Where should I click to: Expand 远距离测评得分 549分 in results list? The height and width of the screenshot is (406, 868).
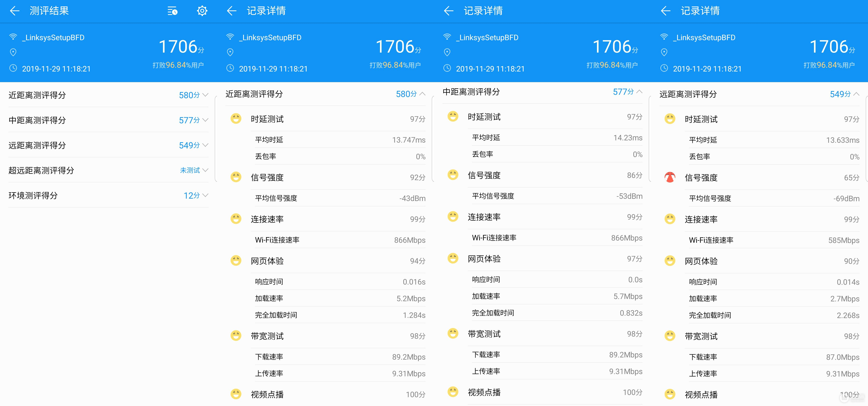[x=205, y=145]
